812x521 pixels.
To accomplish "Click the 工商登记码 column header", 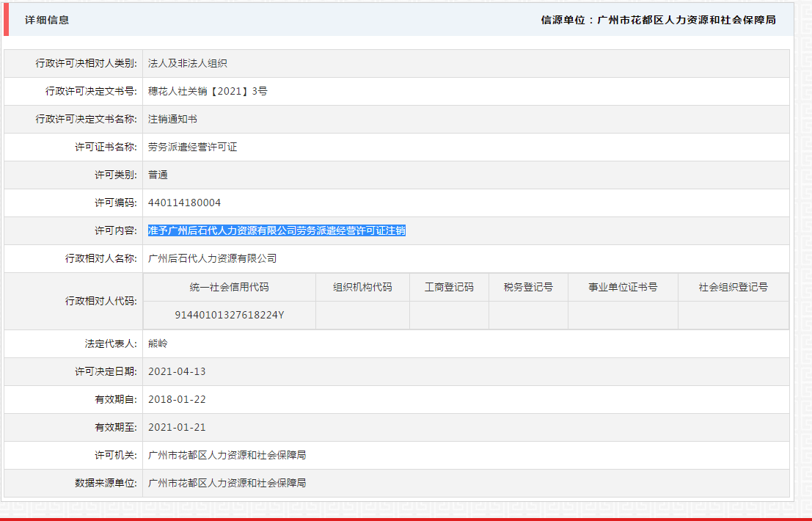I will [x=449, y=288].
